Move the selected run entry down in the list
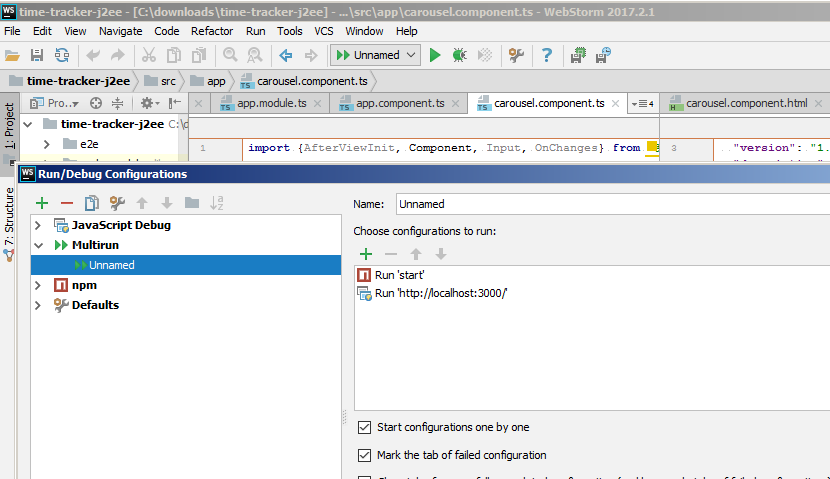 [440, 254]
